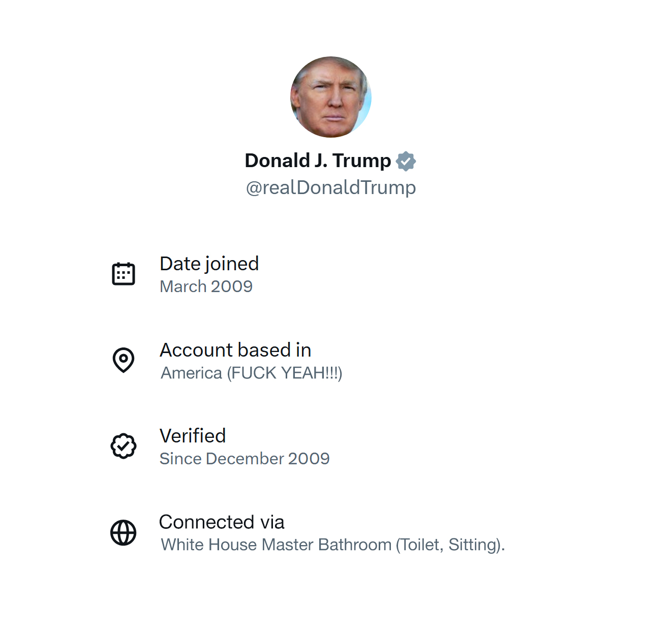672x637 pixels.
Task: Select the Account based in heading
Action: pos(235,350)
